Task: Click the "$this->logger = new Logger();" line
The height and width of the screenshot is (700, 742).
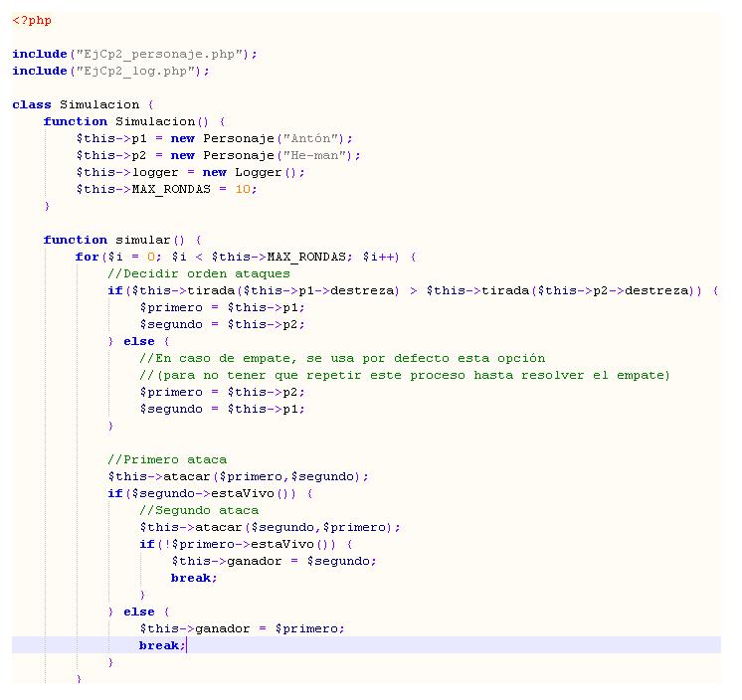Action: pos(190,173)
